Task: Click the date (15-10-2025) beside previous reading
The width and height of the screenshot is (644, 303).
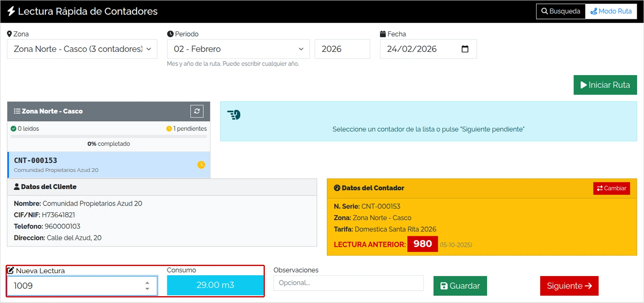Action: click(456, 245)
